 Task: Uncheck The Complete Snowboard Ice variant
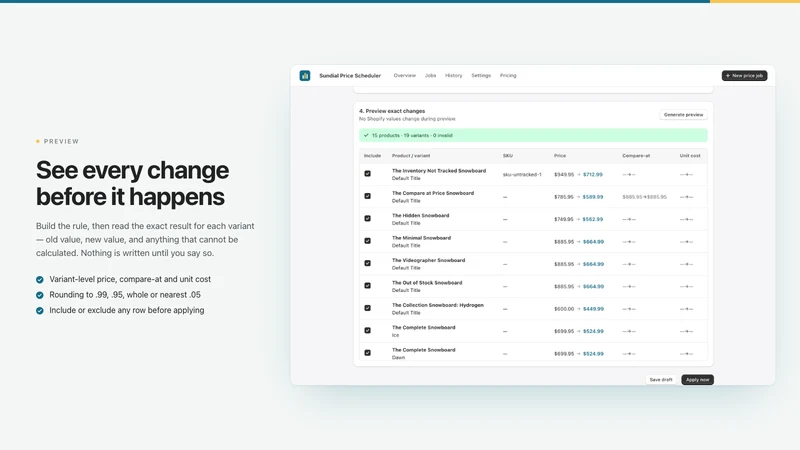coord(367,331)
